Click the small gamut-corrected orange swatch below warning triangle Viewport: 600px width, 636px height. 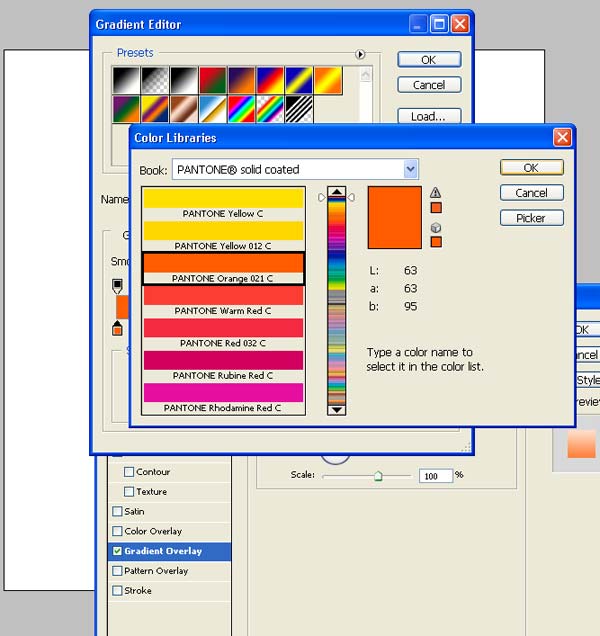[436, 208]
